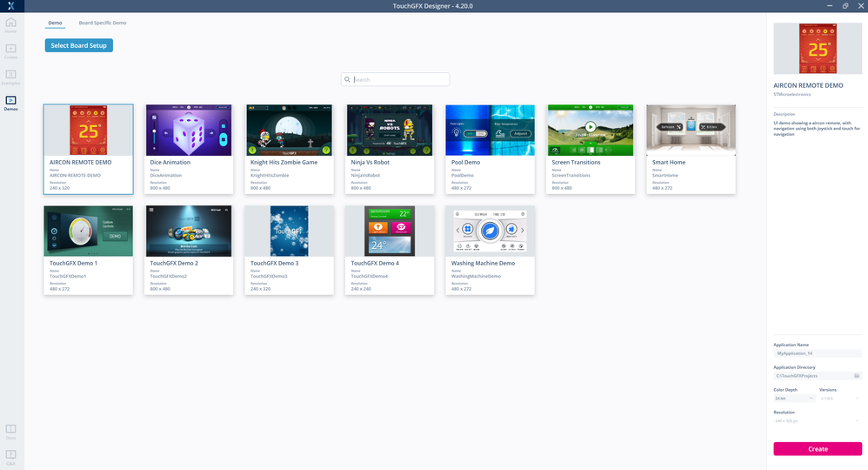Viewport: 868px width, 470px height.
Task: Switch to the Demo tab
Action: (x=55, y=23)
